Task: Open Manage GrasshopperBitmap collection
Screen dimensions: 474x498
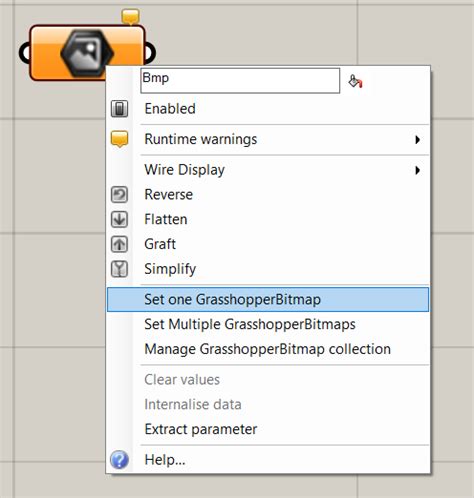Action: tap(268, 349)
